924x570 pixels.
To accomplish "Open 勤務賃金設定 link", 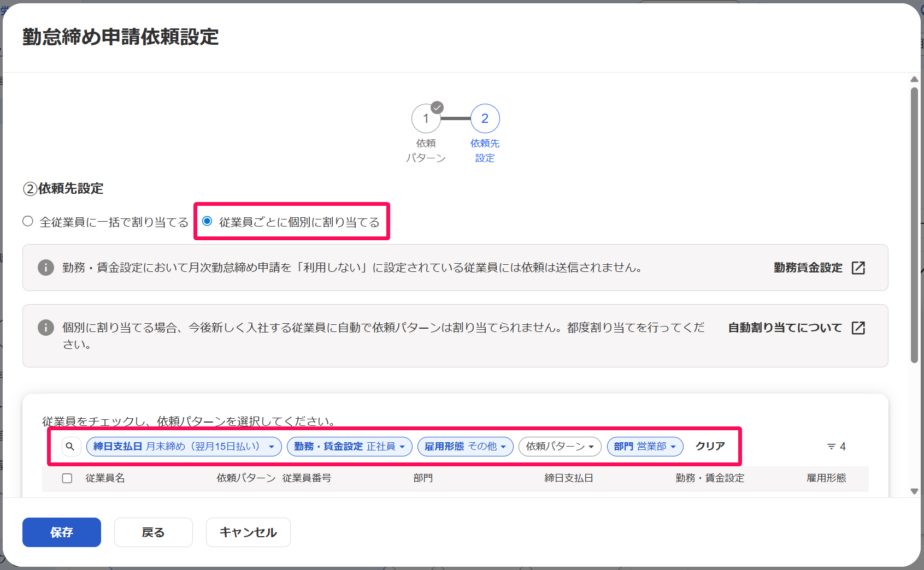I will coord(808,268).
